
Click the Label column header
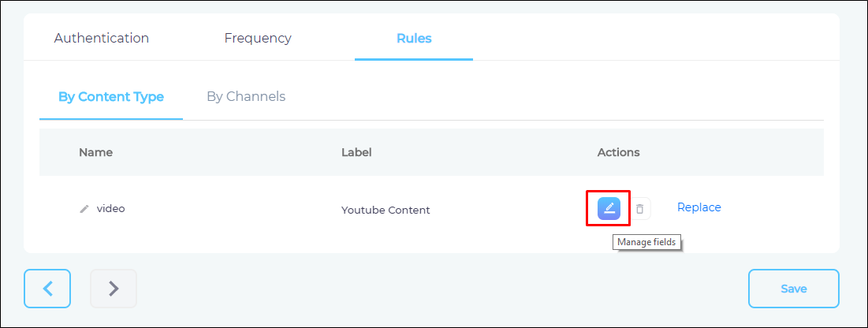(356, 152)
